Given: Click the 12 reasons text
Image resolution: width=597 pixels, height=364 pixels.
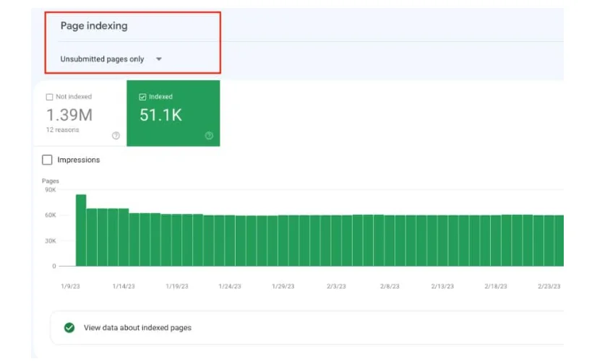Looking at the screenshot, I should (62, 130).
